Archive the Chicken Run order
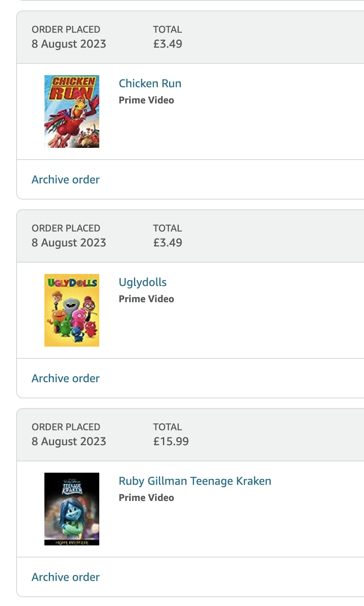The image size is (364, 606). (x=65, y=180)
